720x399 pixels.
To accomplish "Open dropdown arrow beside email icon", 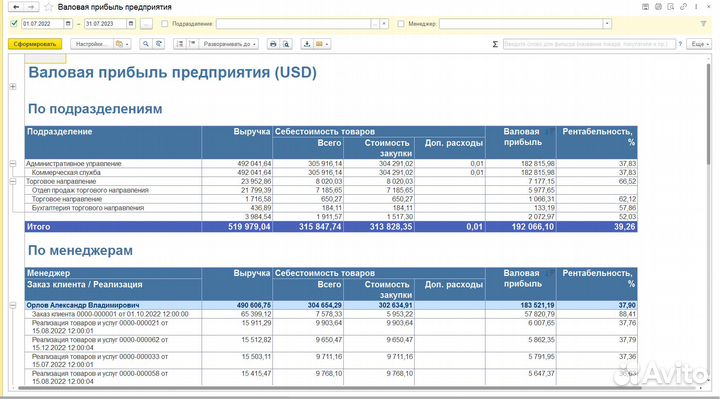I will pos(326,44).
